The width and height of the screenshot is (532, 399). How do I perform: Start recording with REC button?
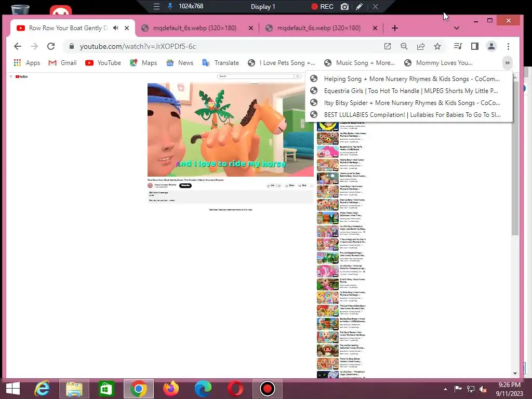pyautogui.click(x=322, y=6)
